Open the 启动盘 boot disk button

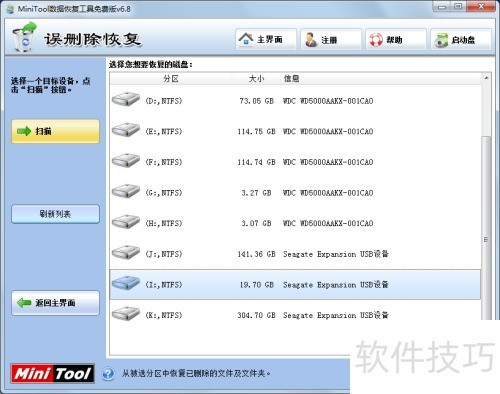[461, 40]
